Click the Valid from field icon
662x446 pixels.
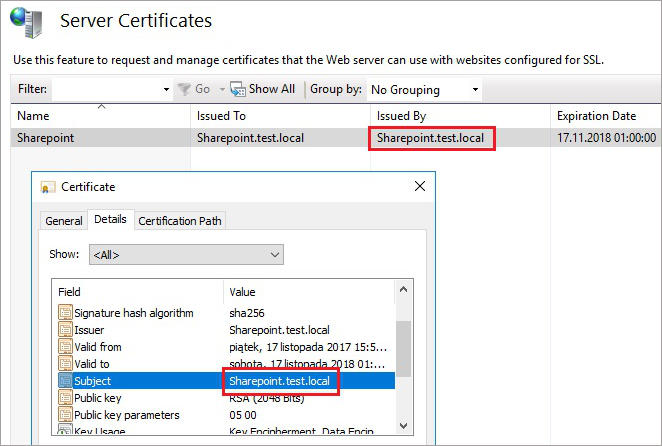point(65,347)
